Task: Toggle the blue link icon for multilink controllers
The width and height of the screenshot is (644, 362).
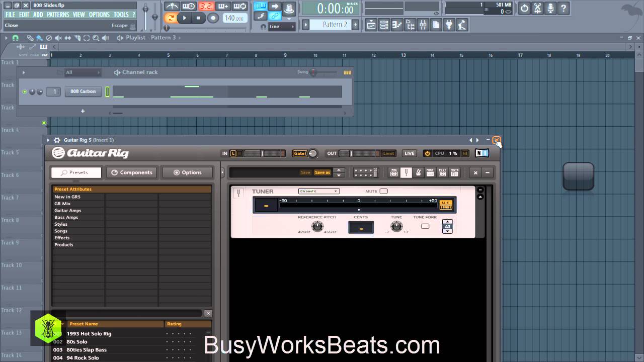Action: point(275,16)
